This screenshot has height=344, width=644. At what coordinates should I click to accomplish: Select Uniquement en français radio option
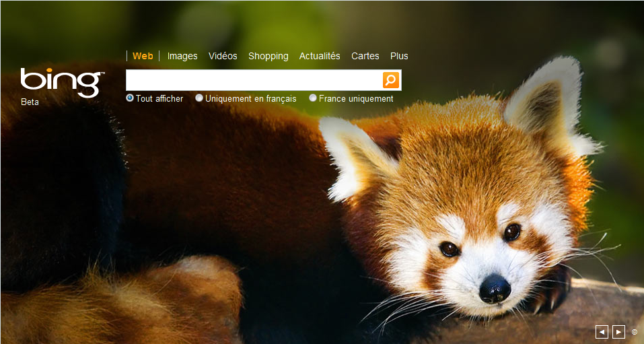199,98
